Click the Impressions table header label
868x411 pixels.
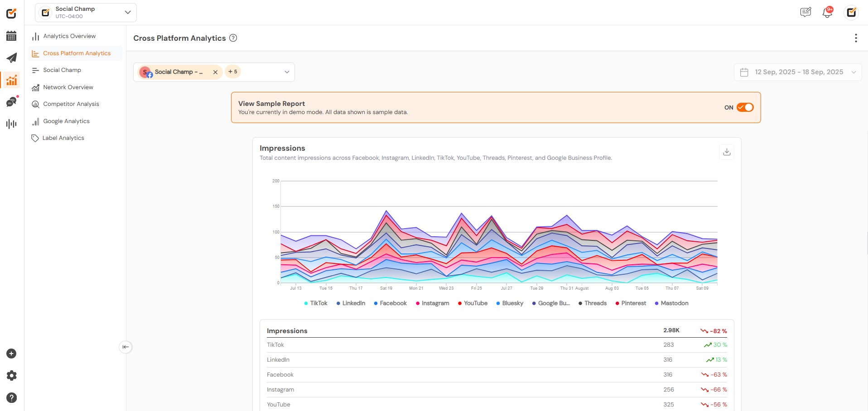tap(287, 331)
